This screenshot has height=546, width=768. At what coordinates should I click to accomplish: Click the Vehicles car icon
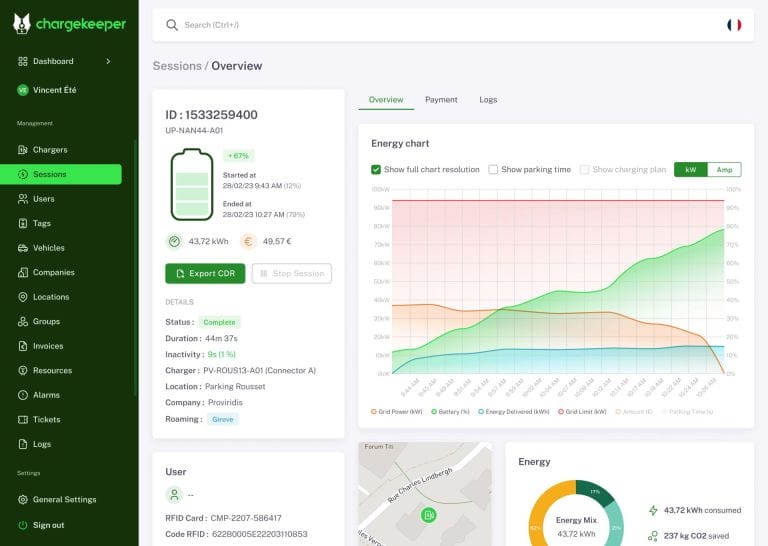click(23, 248)
